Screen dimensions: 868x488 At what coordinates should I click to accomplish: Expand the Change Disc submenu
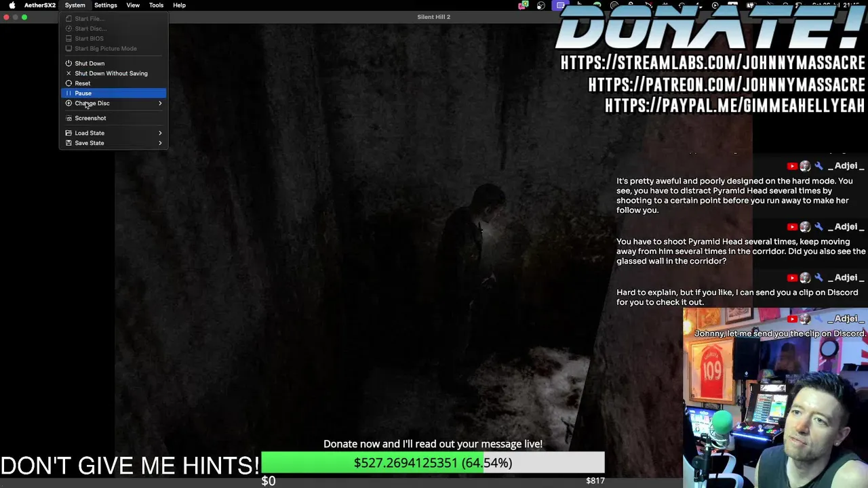click(113, 103)
